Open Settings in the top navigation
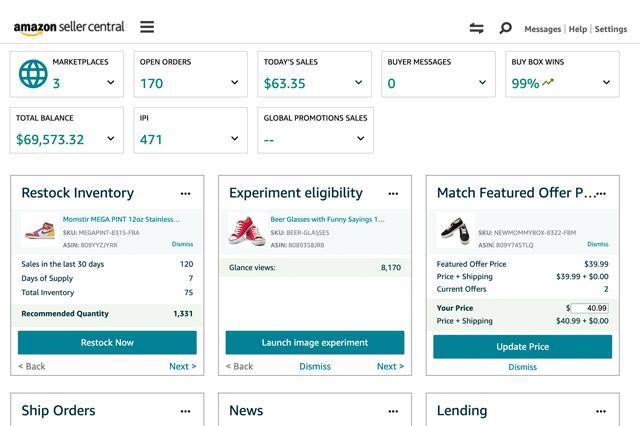Image resolution: width=640 pixels, height=426 pixels. [610, 30]
